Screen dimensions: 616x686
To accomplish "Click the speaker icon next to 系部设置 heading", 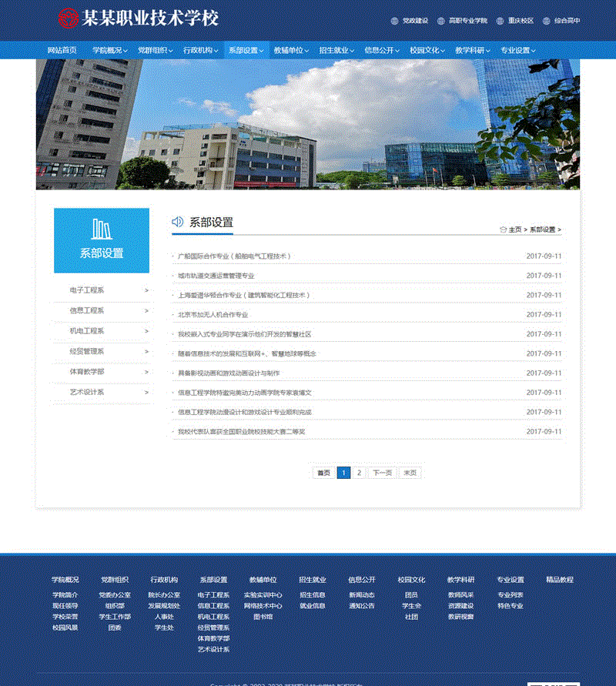I will point(177,222).
